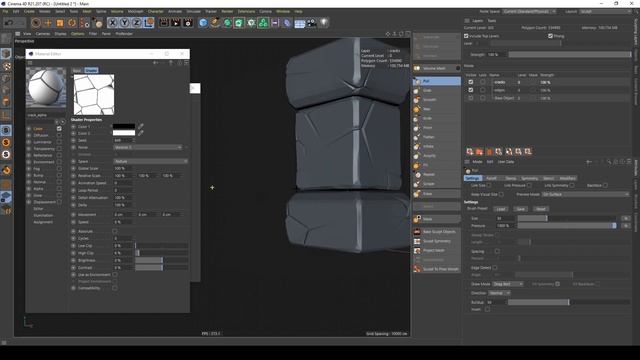Screen dimensions: 640x360
Task: Open the Space dropdown in shader
Action: click(x=150, y=162)
